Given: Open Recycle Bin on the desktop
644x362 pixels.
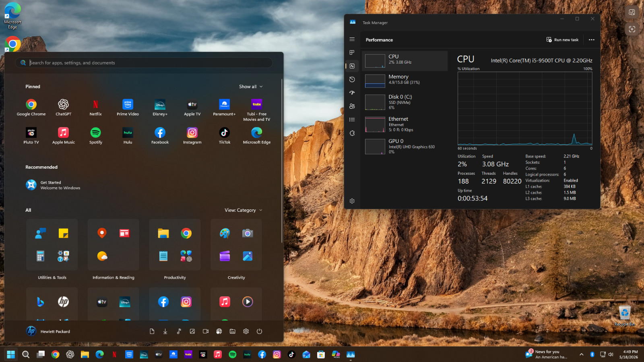Looking at the screenshot, I should 624,316.
